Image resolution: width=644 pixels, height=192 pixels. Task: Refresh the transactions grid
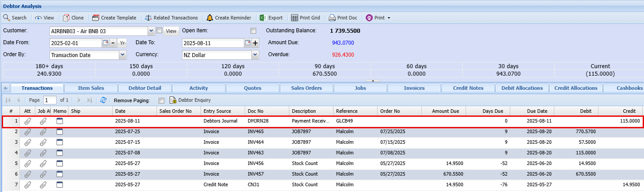[x=103, y=100]
